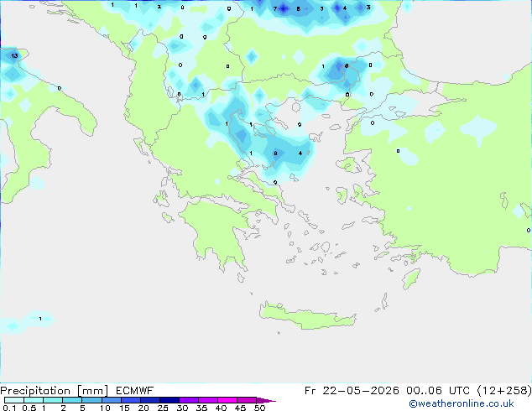Click the legend label '50'
Viewport: 532px width, 411px height.
(x=259, y=408)
